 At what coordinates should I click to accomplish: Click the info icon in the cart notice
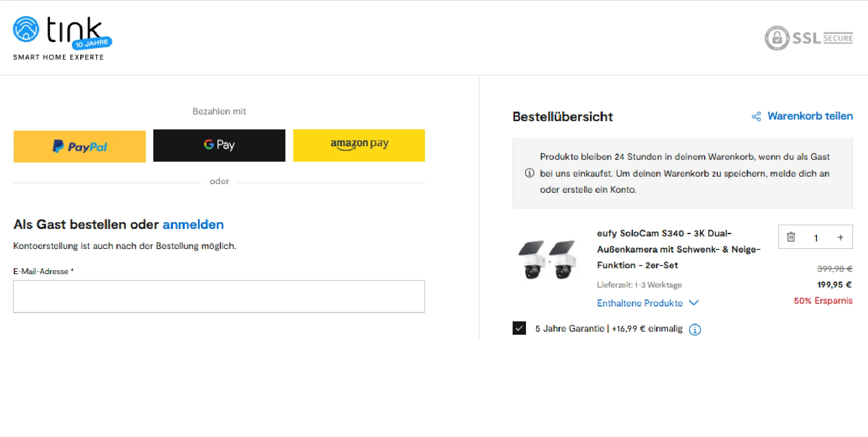pyautogui.click(x=530, y=173)
